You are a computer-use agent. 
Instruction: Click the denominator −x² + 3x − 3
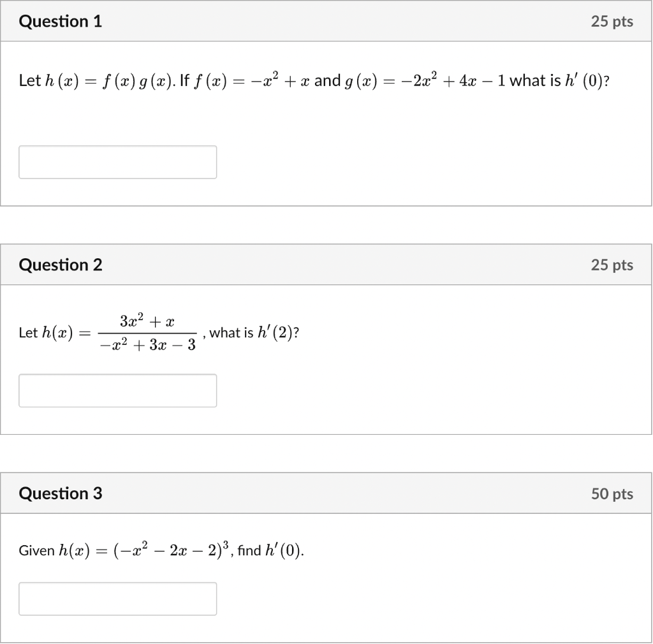(x=147, y=345)
